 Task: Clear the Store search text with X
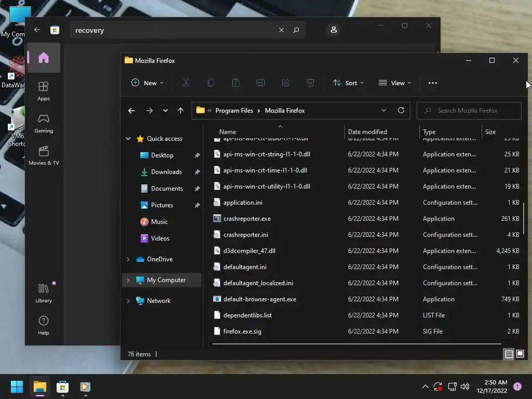pyautogui.click(x=281, y=30)
